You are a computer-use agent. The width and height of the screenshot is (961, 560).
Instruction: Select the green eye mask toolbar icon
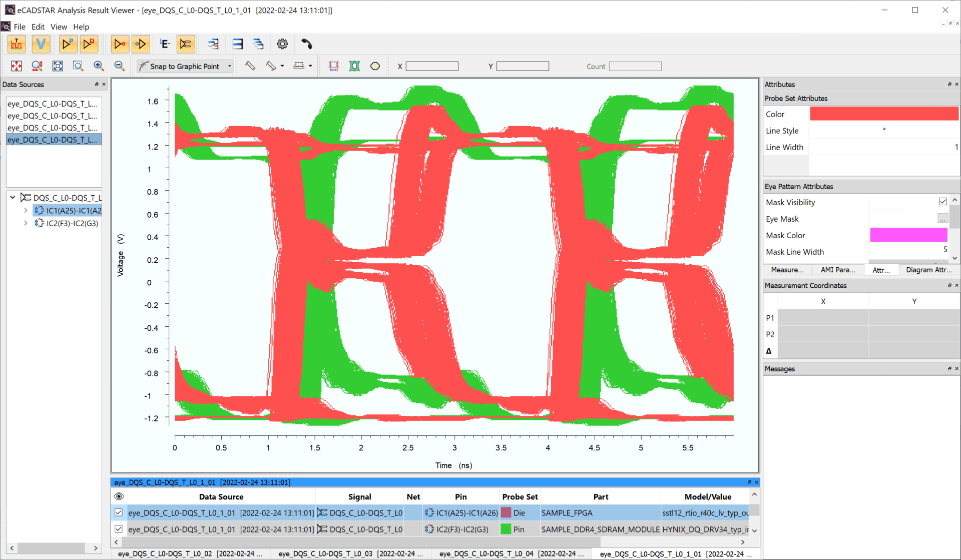[354, 66]
